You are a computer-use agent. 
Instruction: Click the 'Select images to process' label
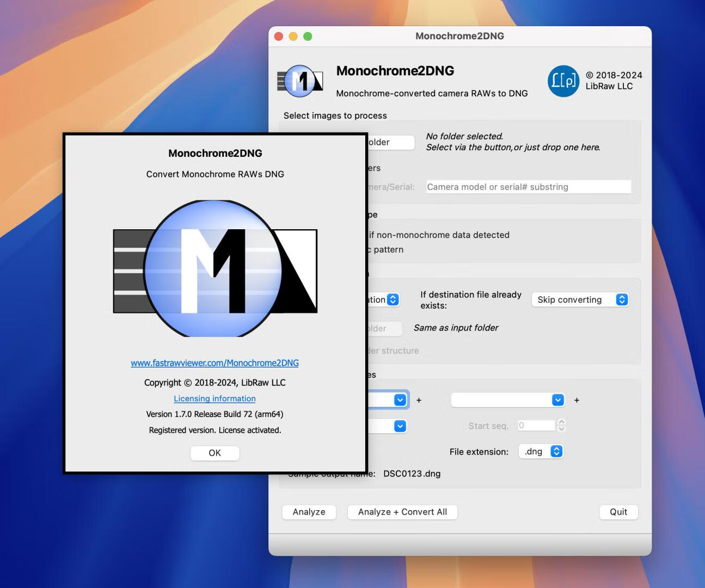(335, 115)
